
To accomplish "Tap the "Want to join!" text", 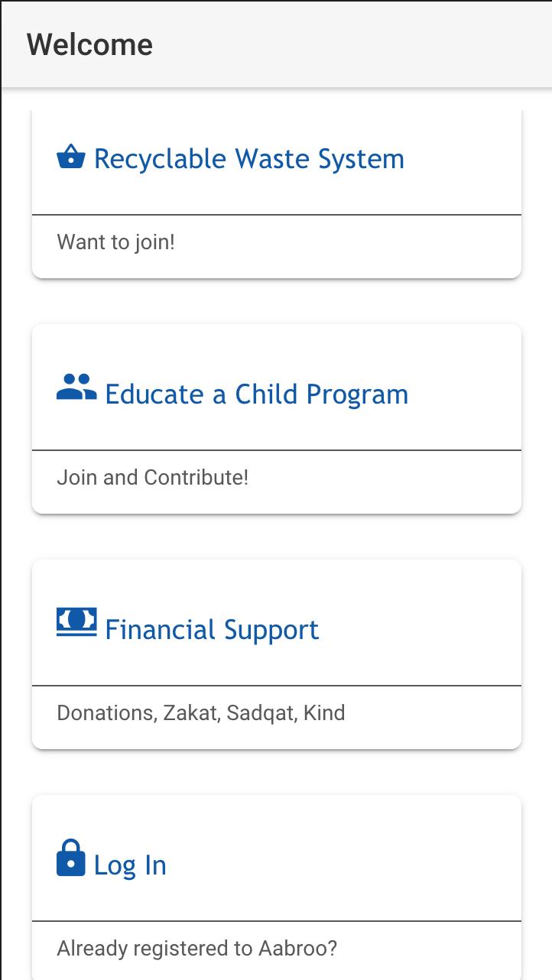I will (116, 242).
